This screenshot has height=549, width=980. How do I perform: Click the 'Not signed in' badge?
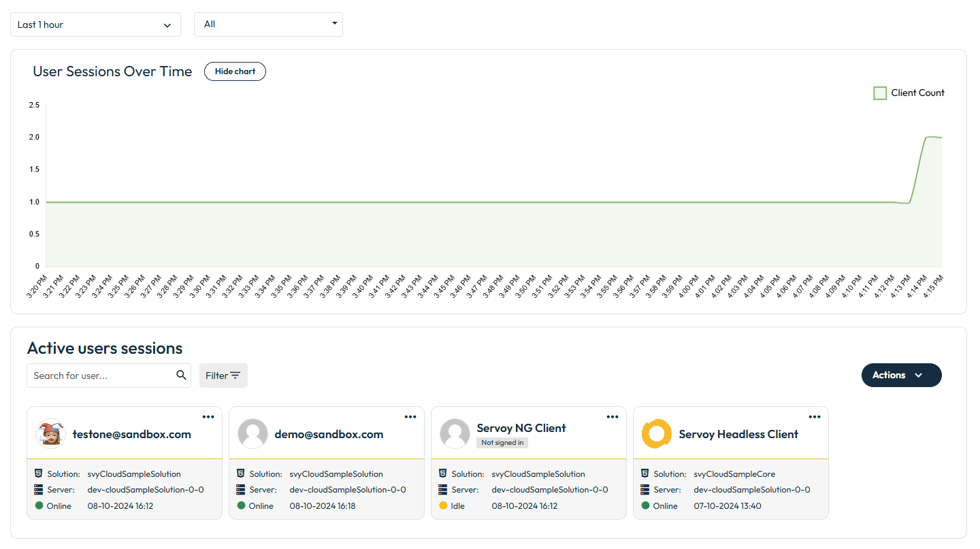(502, 443)
